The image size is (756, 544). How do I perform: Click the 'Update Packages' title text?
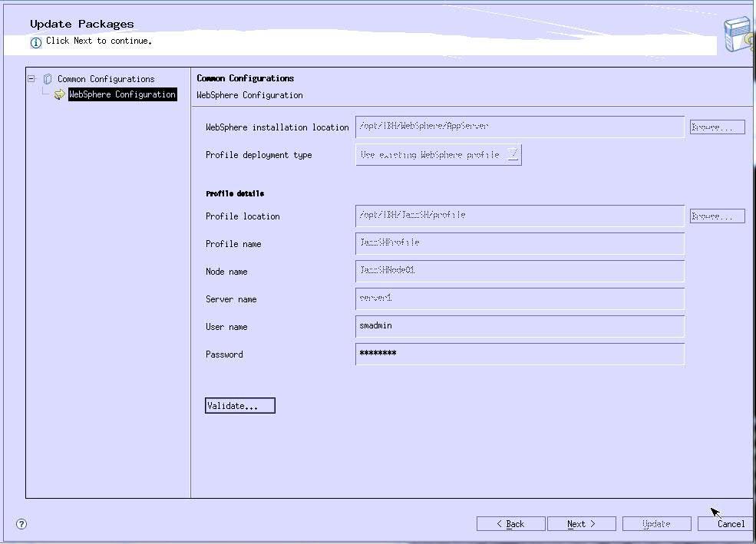point(82,24)
